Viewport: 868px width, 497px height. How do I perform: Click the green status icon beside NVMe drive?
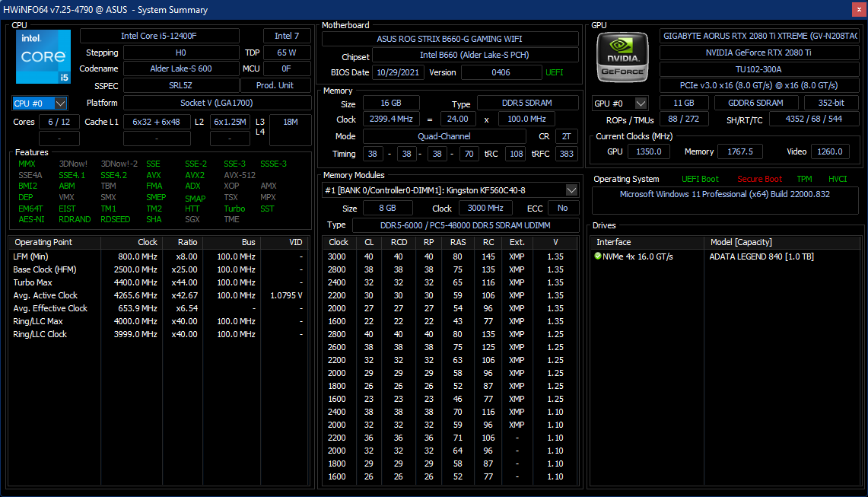[x=598, y=256]
